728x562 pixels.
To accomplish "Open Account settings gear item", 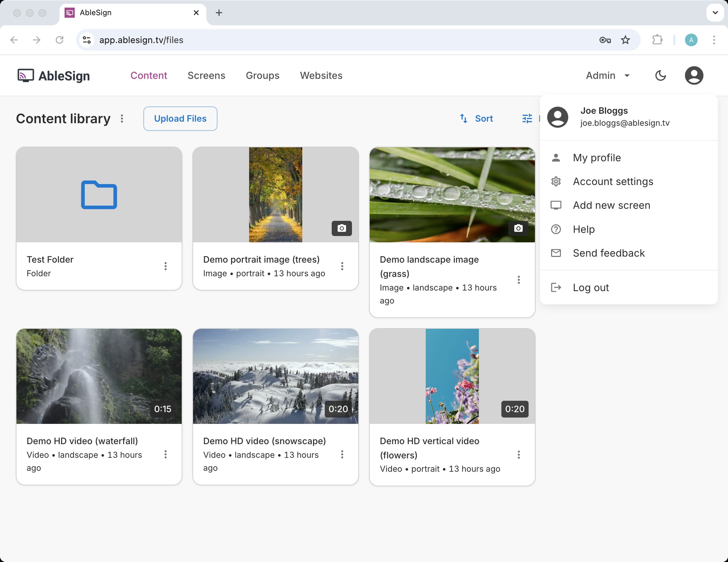I will click(x=556, y=182).
